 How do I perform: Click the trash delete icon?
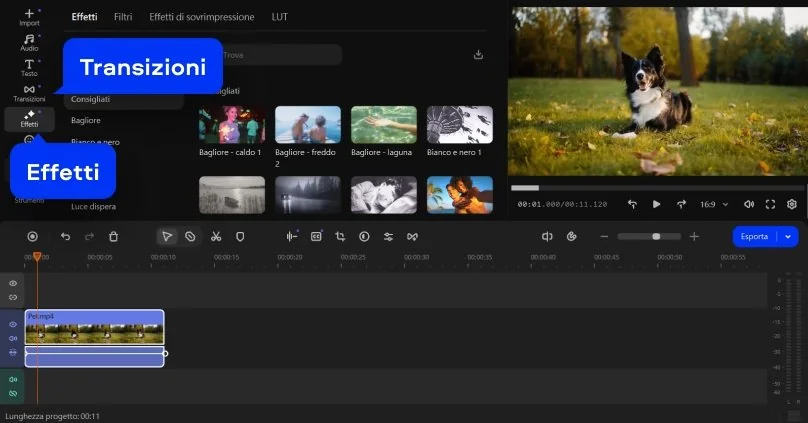pos(113,236)
